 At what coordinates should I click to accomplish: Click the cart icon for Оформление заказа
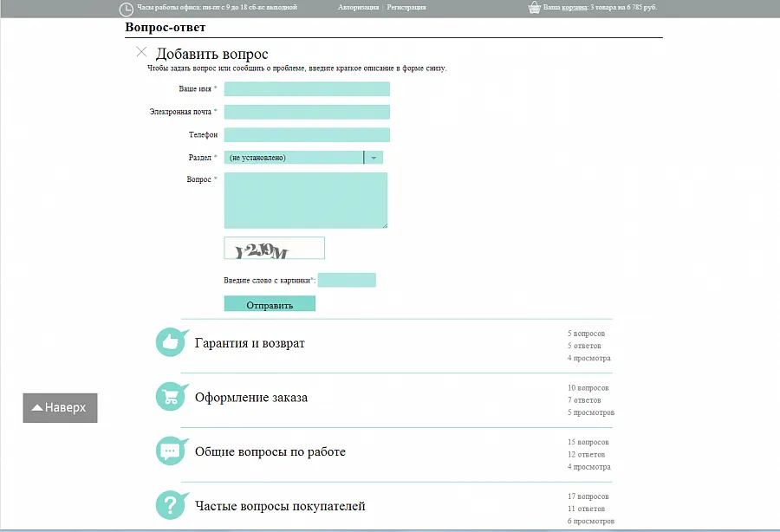pos(172,396)
